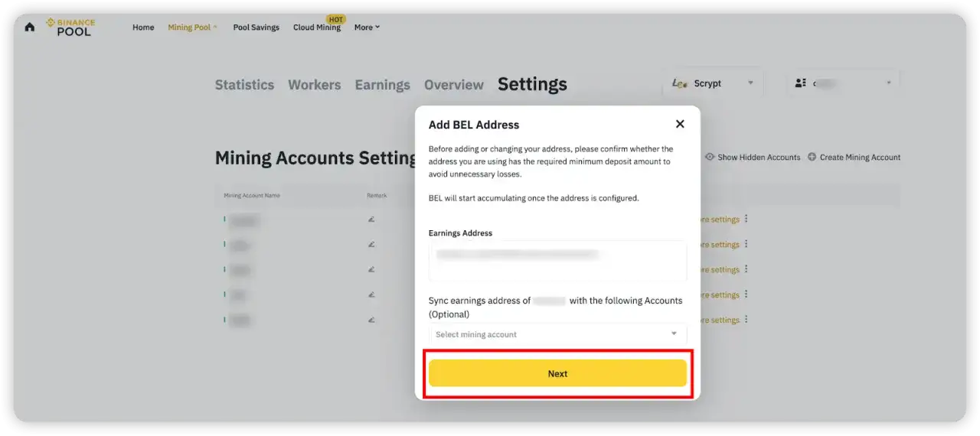This screenshot has width=980, height=436.
Task: Open the Mining Pool menu
Action: tap(192, 28)
